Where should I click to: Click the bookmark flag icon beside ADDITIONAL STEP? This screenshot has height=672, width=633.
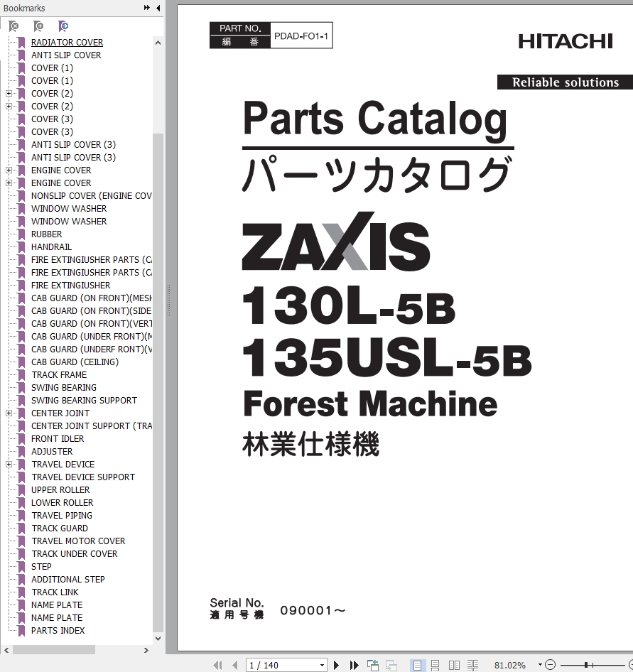pyautogui.click(x=21, y=580)
